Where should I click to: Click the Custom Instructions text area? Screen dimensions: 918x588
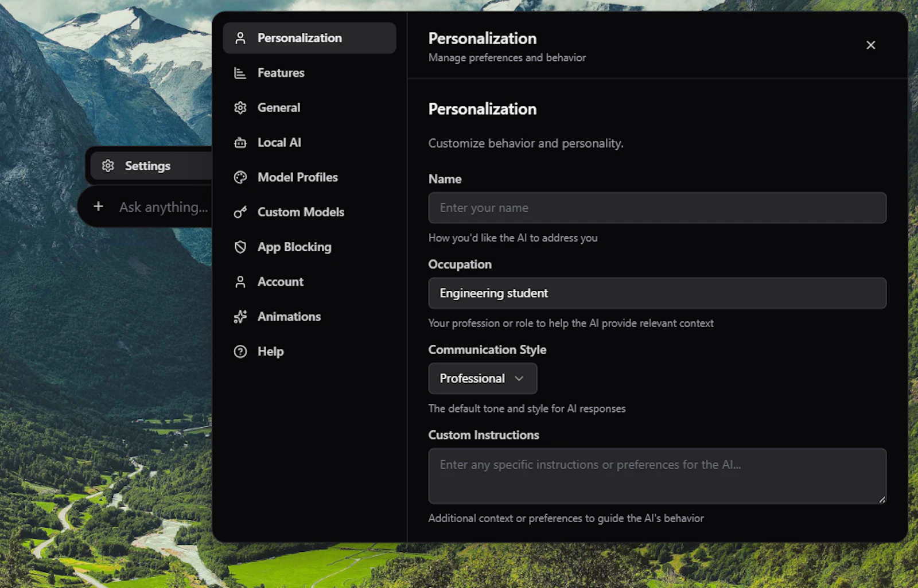point(657,476)
